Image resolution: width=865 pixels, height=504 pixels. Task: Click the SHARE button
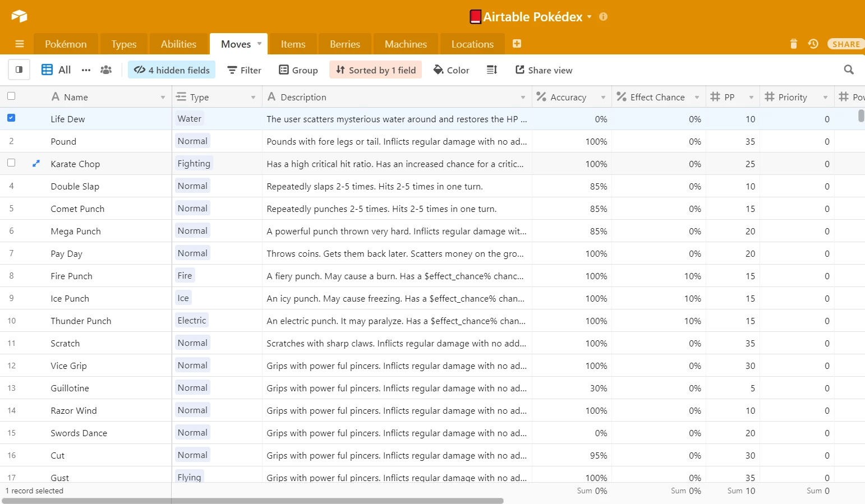[846, 44]
